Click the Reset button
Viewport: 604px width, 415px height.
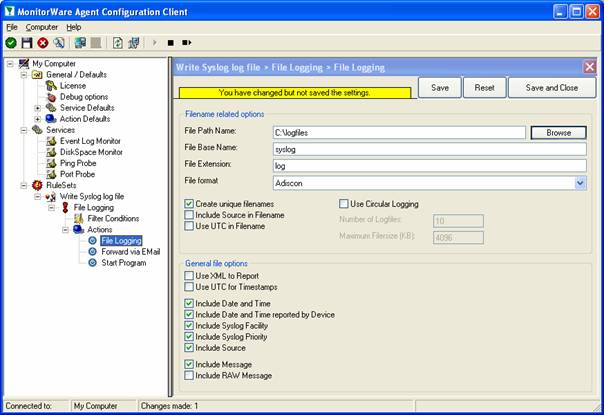click(x=484, y=87)
